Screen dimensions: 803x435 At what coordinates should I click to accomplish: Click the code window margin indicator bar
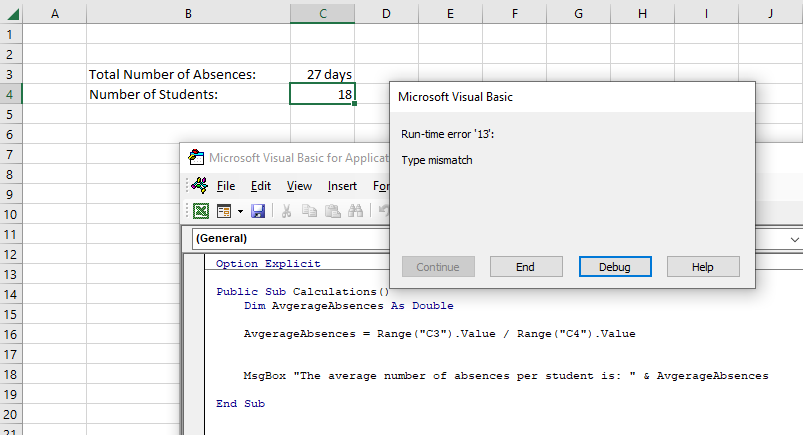coord(195,344)
